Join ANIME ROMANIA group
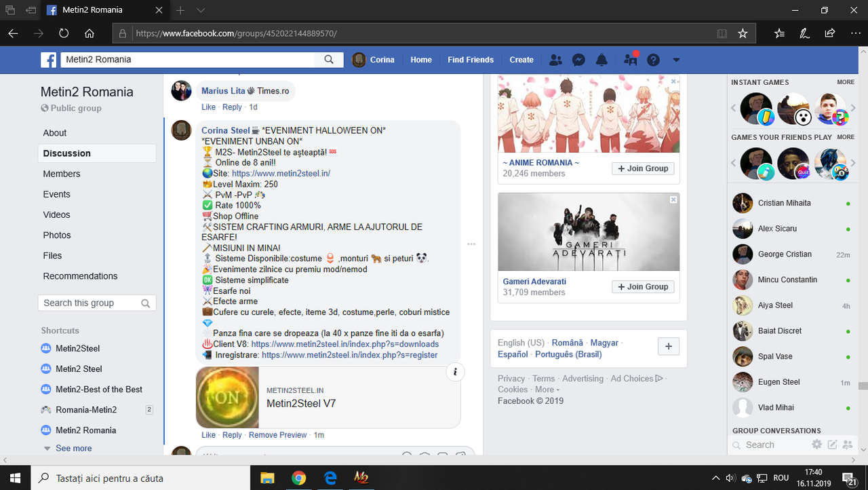This screenshot has height=490, width=868. pos(643,168)
